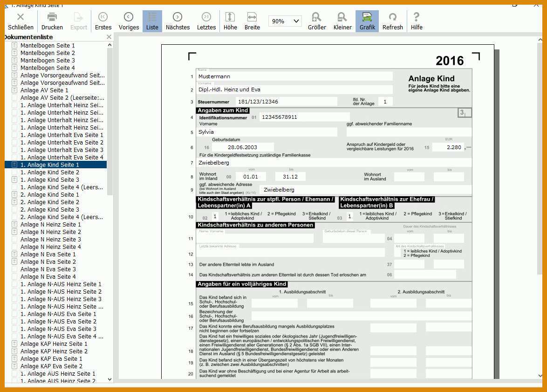Screen dimensions: 547x392
Task: Open Anlage N Heinz Seite 4
Action: [51, 247]
